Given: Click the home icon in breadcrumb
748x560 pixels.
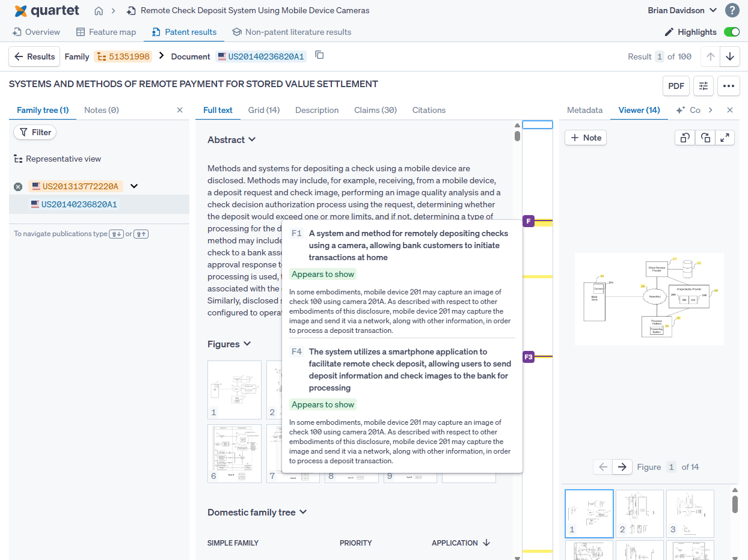Looking at the screenshot, I should [99, 11].
